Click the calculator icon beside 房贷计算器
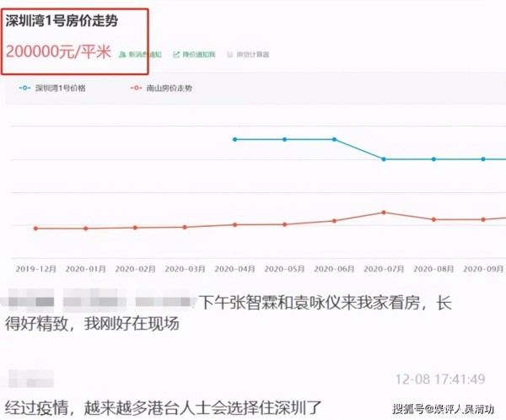This screenshot has height=420, width=506. [x=229, y=55]
